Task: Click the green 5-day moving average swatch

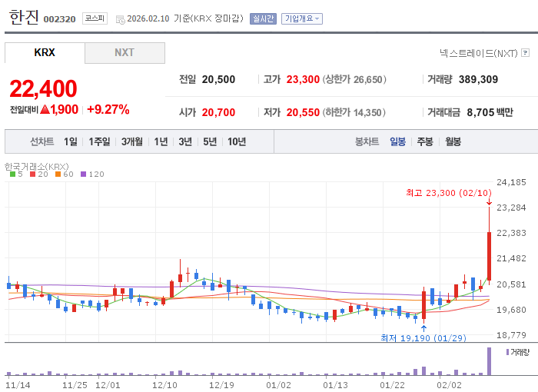Action: pyautogui.click(x=13, y=174)
